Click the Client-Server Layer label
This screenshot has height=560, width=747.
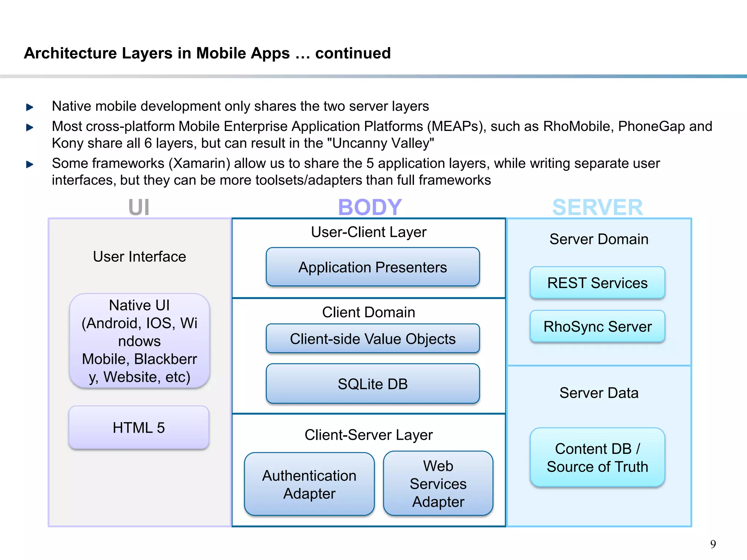(x=369, y=435)
